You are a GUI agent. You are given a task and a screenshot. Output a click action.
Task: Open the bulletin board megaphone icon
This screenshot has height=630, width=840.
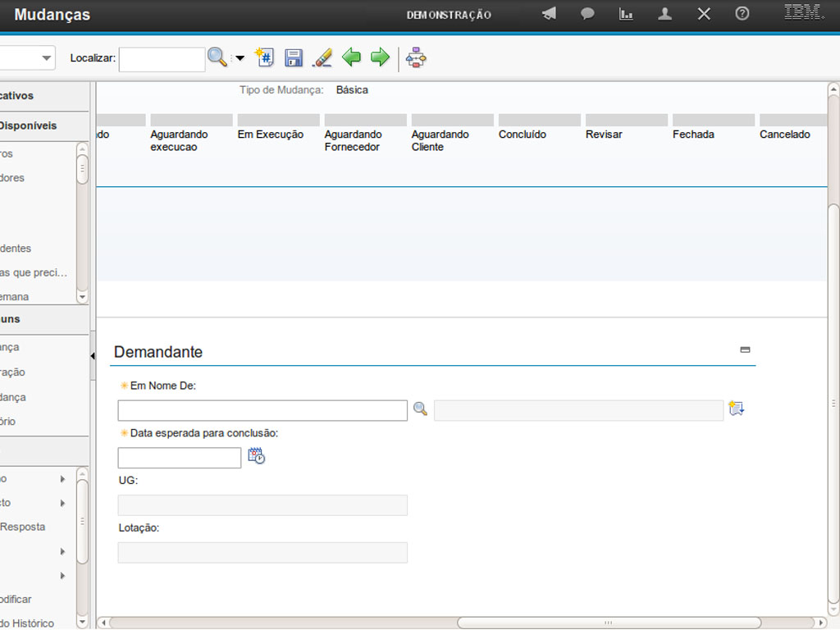(x=549, y=14)
